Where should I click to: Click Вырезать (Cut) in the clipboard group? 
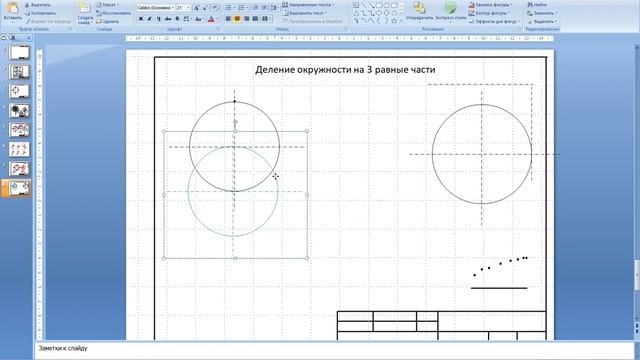tap(38, 5)
